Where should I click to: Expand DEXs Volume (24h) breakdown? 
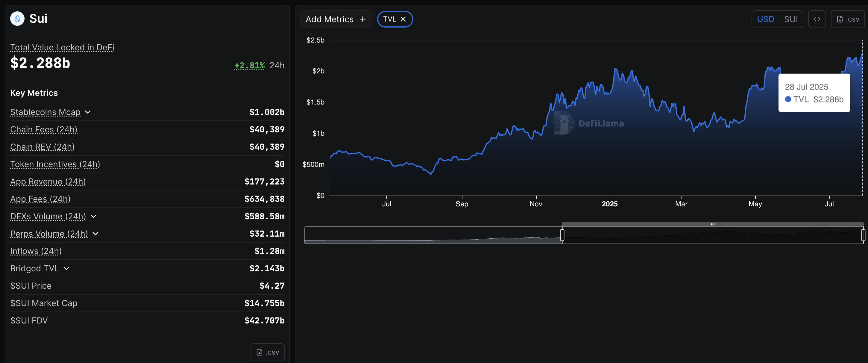[94, 216]
